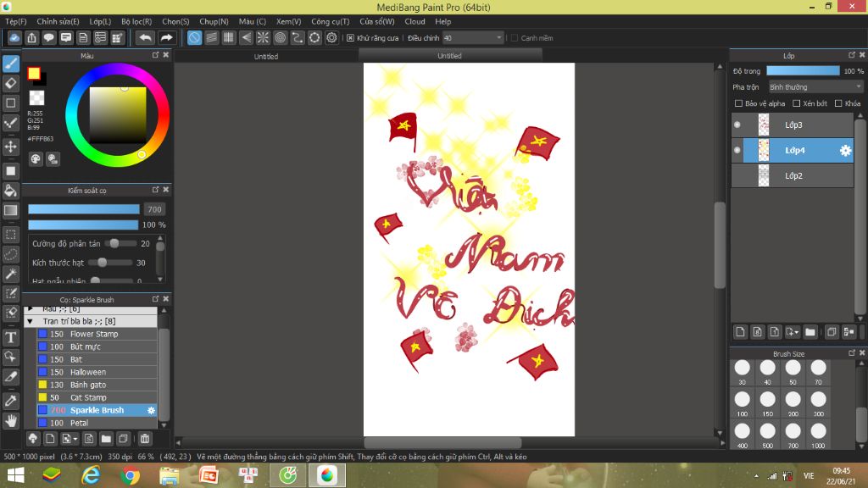Open snap settings gear in toolbar
Image resolution: width=868 pixels, height=488 pixels.
(331, 37)
